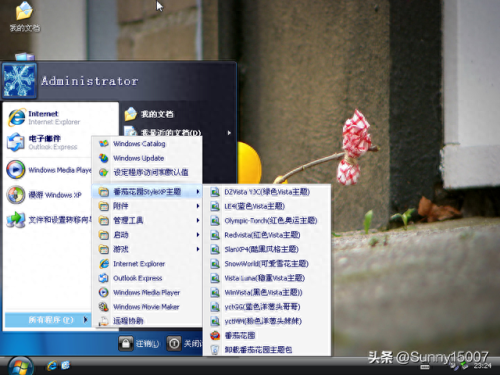Launch Windows Media Player from programs list
The width and height of the screenshot is (500, 375).
tap(147, 292)
